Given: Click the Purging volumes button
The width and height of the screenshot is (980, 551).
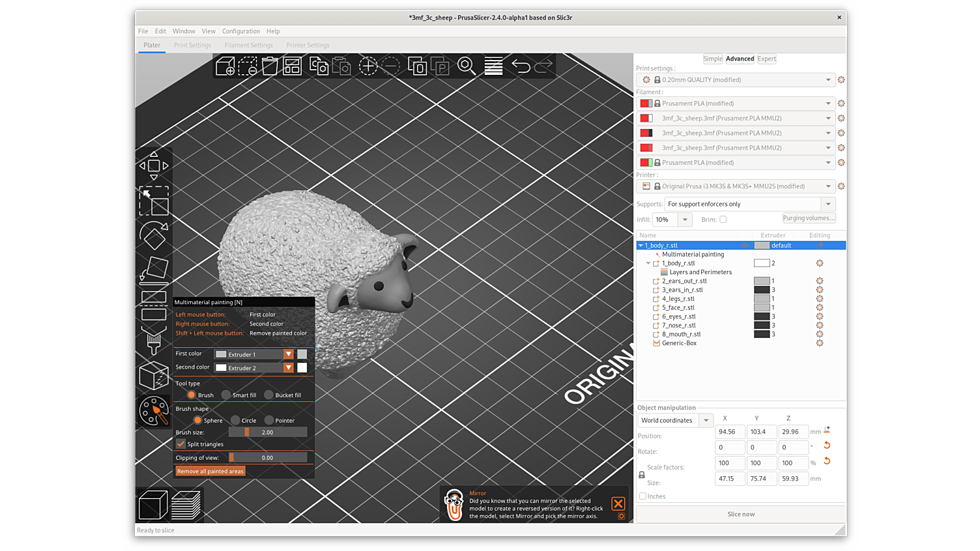Looking at the screenshot, I should point(809,218).
